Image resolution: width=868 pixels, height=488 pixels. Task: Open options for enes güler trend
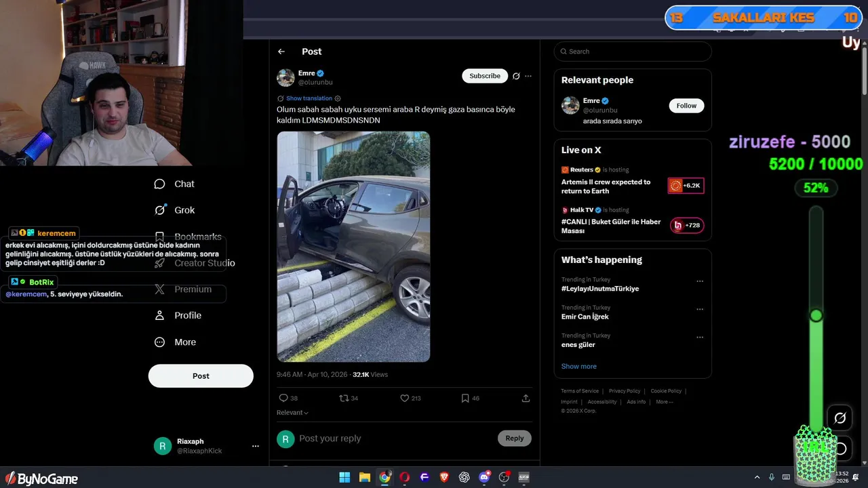(700, 337)
